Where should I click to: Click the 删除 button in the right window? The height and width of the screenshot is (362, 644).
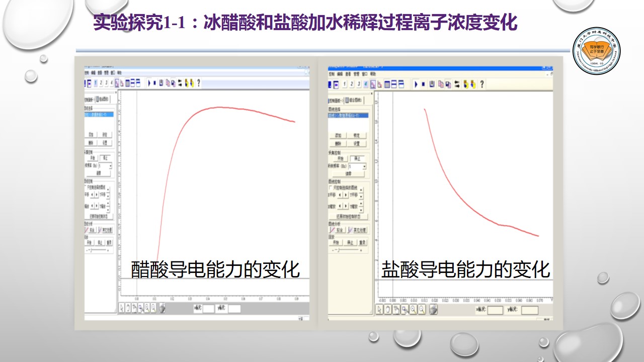(338, 143)
